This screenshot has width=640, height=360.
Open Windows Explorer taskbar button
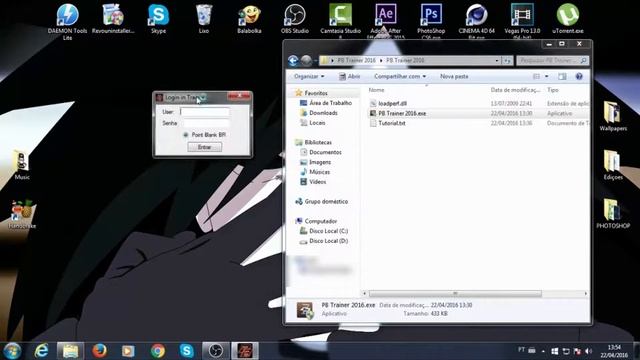70,351
